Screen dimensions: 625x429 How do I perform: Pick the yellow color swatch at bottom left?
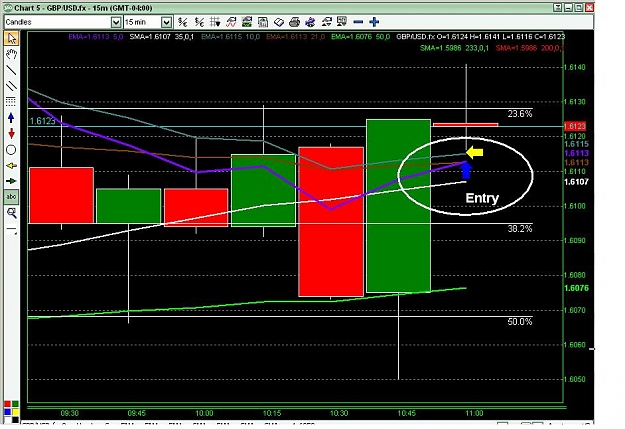[x=15, y=411]
